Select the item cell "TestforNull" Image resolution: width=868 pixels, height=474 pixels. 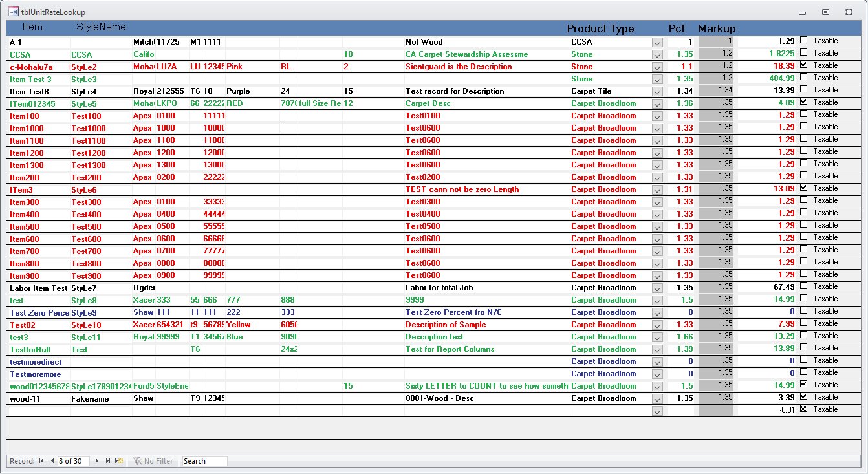(x=39, y=349)
